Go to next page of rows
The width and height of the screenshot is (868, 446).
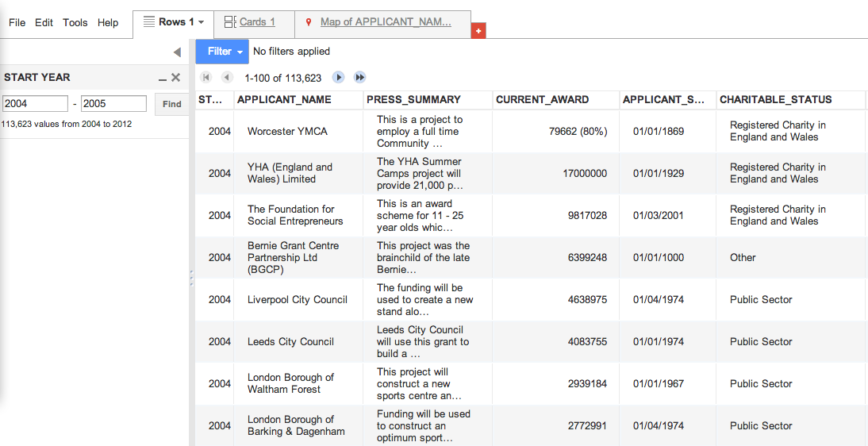[339, 78]
